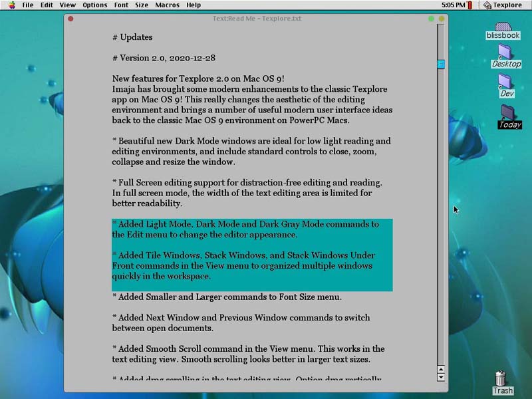Click the red close button of the window
The height and width of the screenshot is (399, 532).
point(70,19)
